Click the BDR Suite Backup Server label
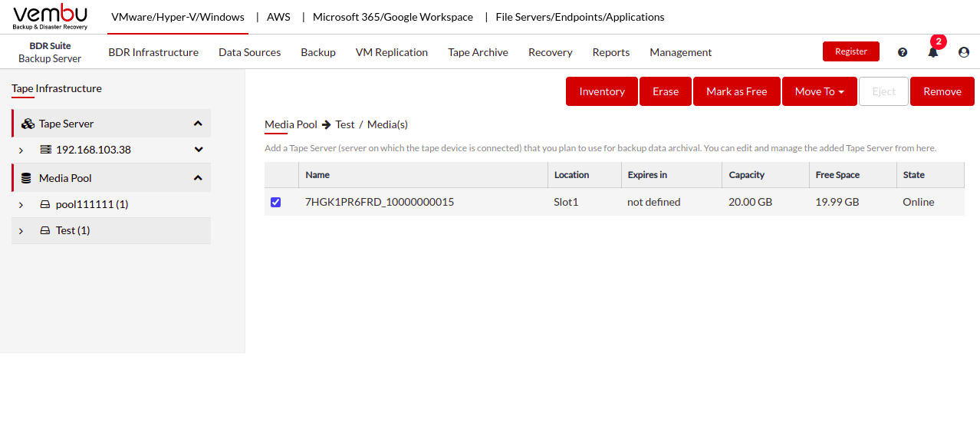 pyautogui.click(x=50, y=52)
